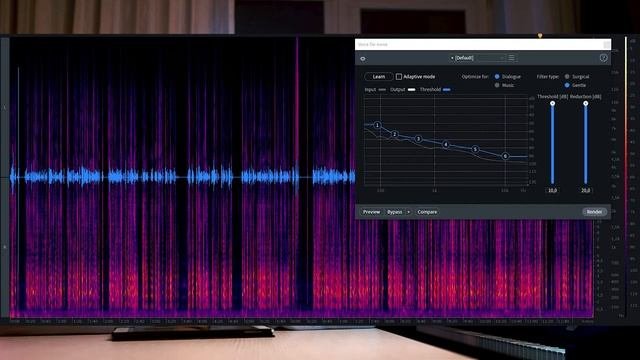The width and height of the screenshot is (640, 360).
Task: Click the Reduction [dB] slider handle
Action: click(x=585, y=104)
